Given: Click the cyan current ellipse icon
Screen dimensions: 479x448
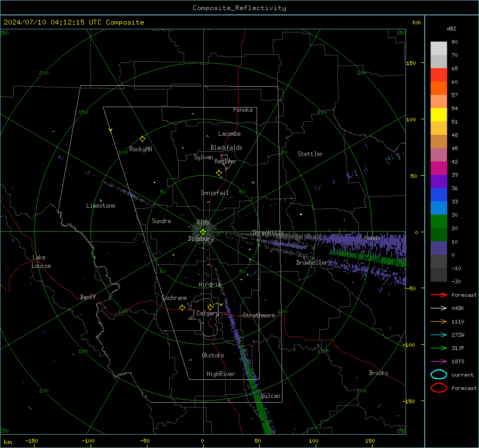Looking at the screenshot, I should point(439,374).
